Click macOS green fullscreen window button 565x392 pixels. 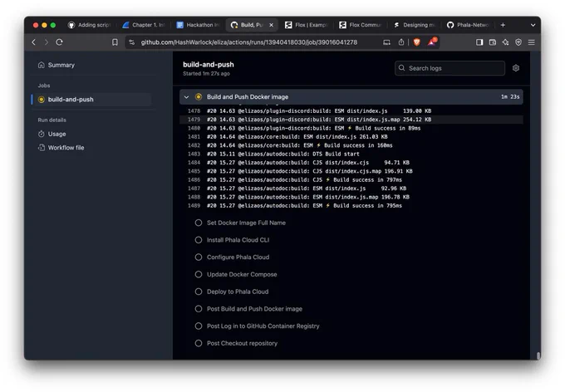click(x=53, y=25)
